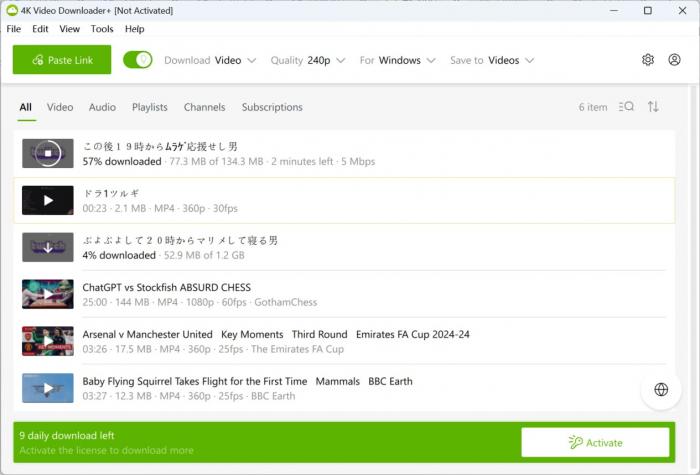Open the settings gear icon

pos(648,59)
